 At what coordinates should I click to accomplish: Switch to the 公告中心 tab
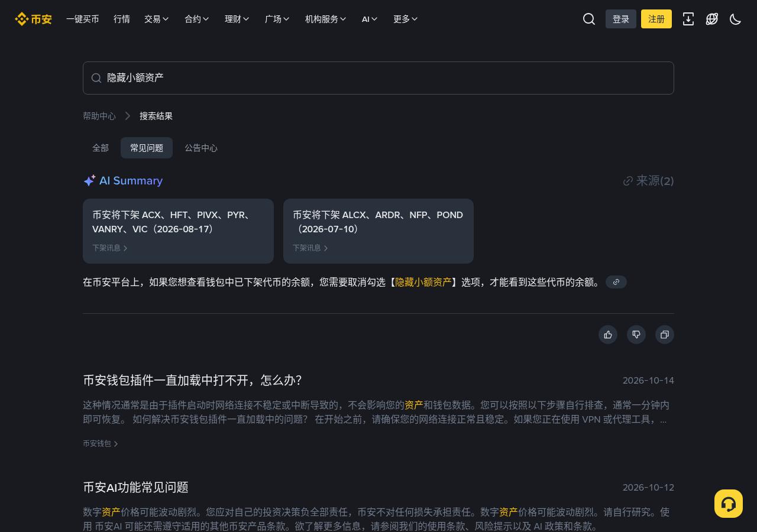point(201,148)
